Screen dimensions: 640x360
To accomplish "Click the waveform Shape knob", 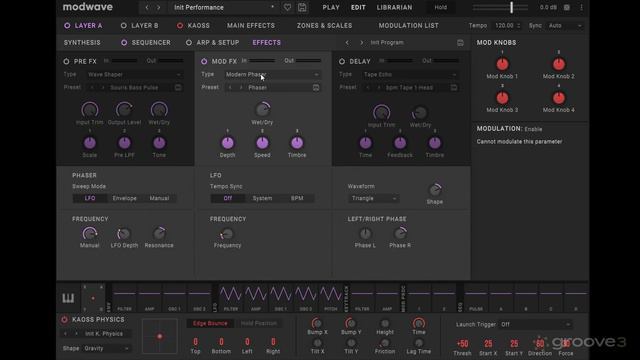I will pyautogui.click(x=435, y=190).
